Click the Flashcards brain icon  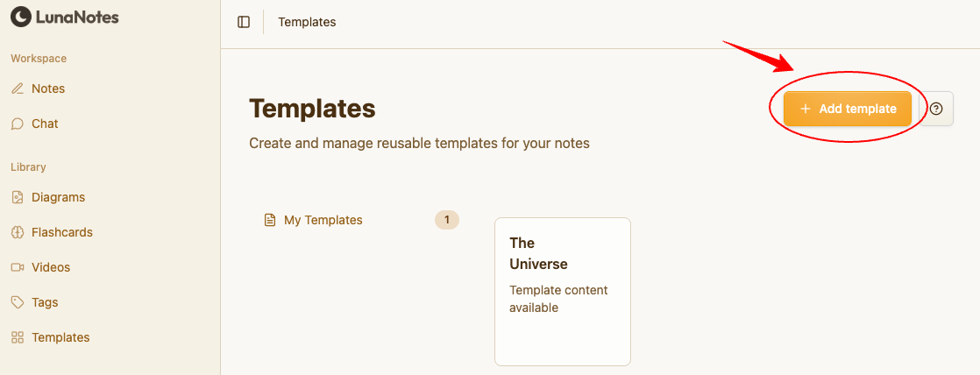pyautogui.click(x=18, y=232)
